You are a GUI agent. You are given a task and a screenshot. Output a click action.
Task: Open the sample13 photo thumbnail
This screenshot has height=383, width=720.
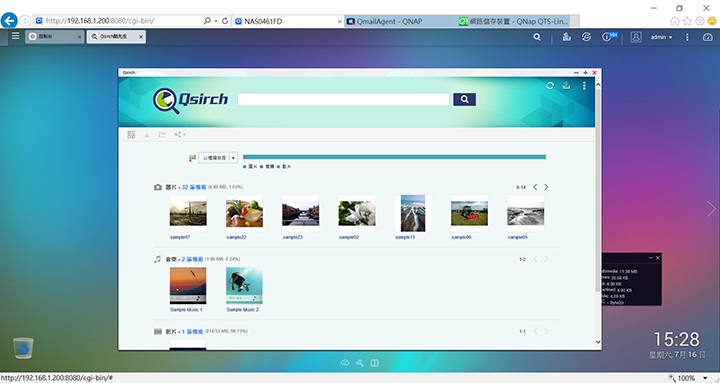[413, 213]
